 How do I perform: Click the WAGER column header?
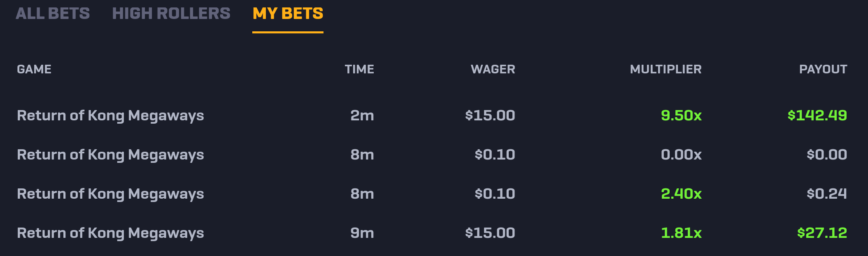[x=493, y=69]
